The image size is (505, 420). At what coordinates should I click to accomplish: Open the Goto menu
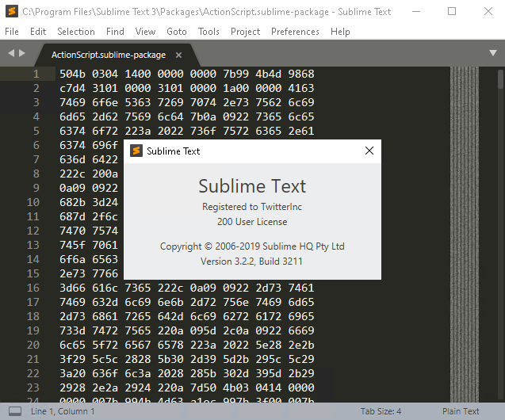[177, 32]
